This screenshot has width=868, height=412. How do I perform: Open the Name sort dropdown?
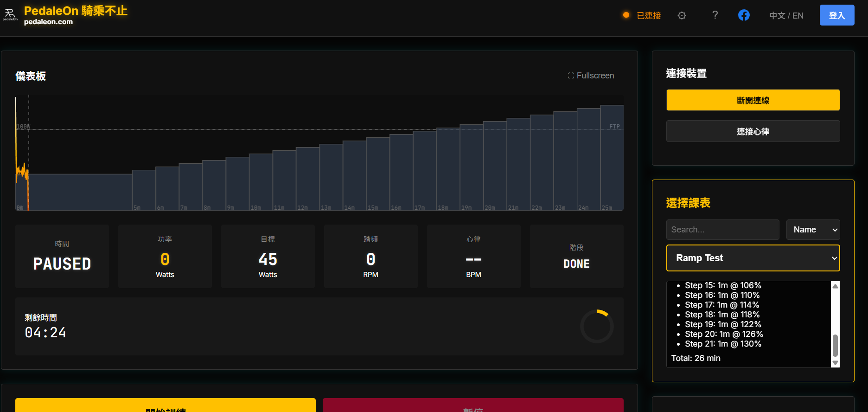pyautogui.click(x=813, y=230)
